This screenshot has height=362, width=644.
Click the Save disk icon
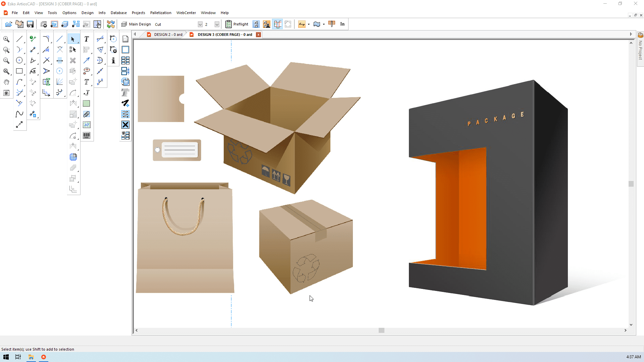[x=30, y=24]
